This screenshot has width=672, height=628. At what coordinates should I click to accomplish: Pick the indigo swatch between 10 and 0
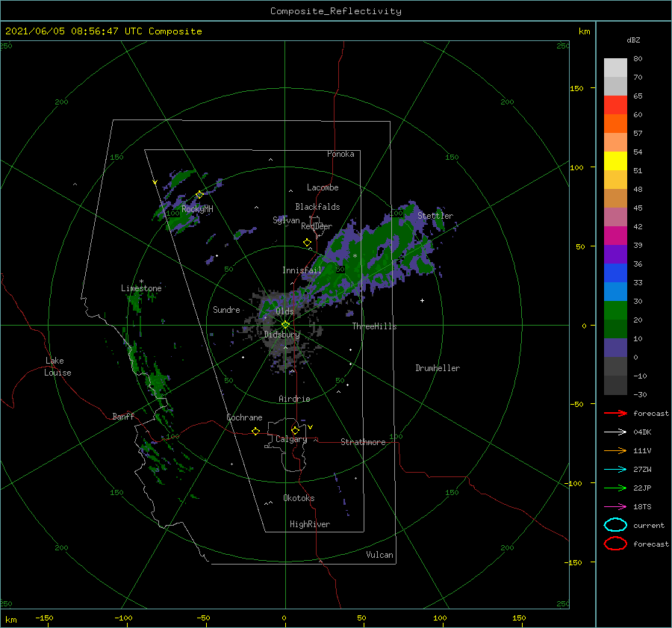pos(615,348)
